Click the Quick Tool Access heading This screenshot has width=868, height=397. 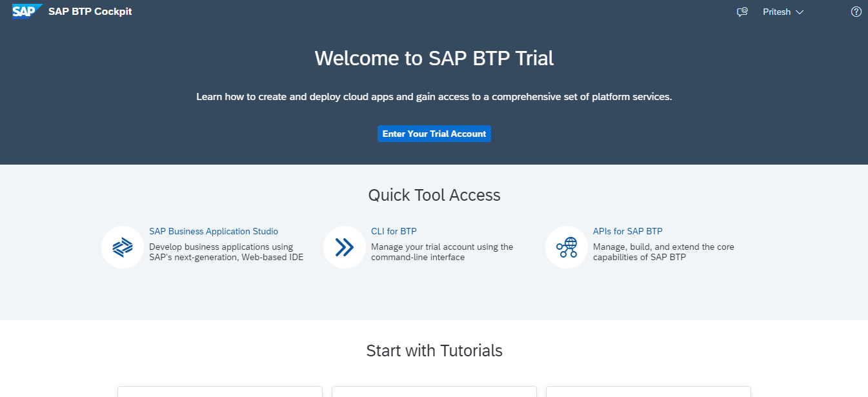[x=434, y=195]
